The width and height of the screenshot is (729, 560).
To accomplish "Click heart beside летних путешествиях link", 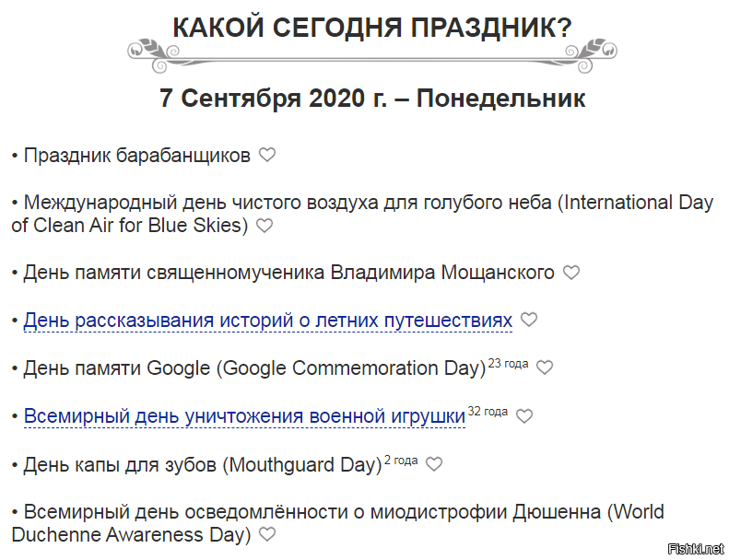I will click(528, 320).
